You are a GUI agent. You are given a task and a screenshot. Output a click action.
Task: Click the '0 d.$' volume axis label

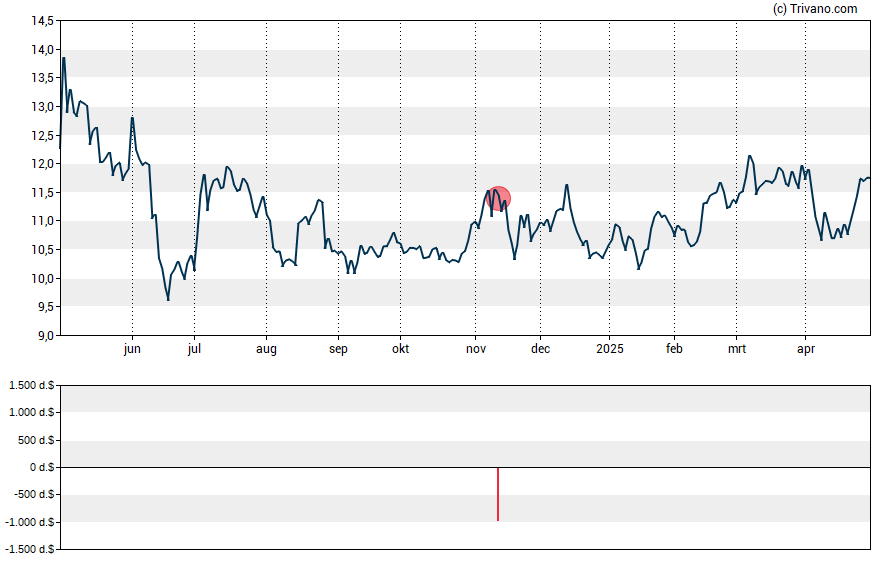tap(41, 468)
